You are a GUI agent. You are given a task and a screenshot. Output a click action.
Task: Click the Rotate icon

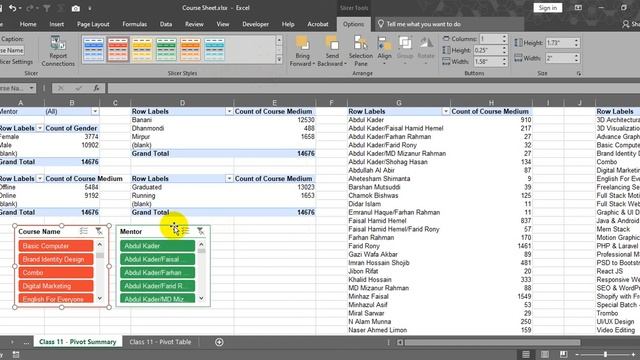pos(426,42)
